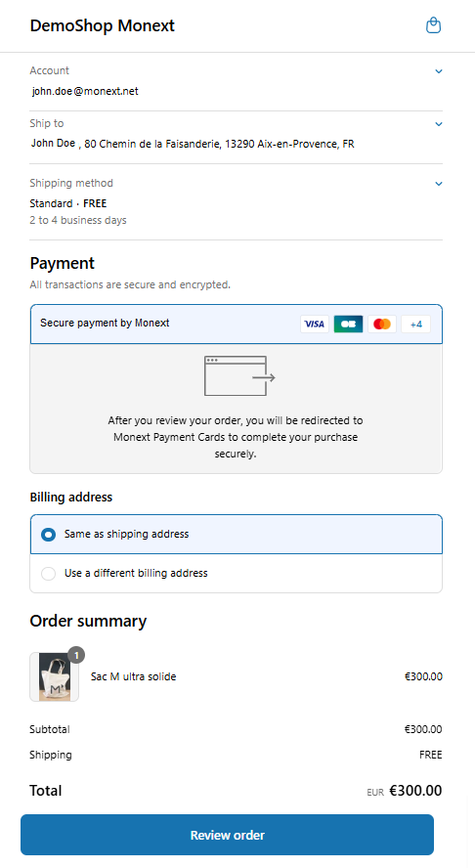The height and width of the screenshot is (868, 475).
Task: Select Same as shipping address
Action: [236, 535]
